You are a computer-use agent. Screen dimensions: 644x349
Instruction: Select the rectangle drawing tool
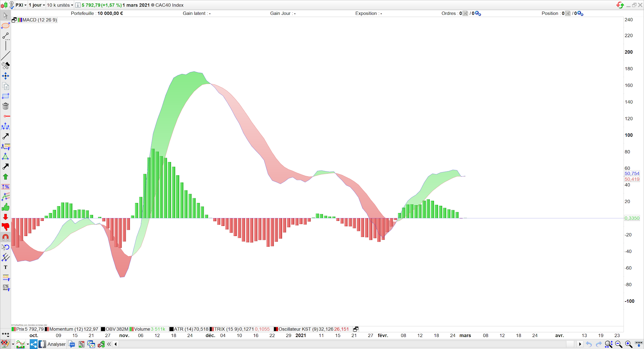pos(5,96)
